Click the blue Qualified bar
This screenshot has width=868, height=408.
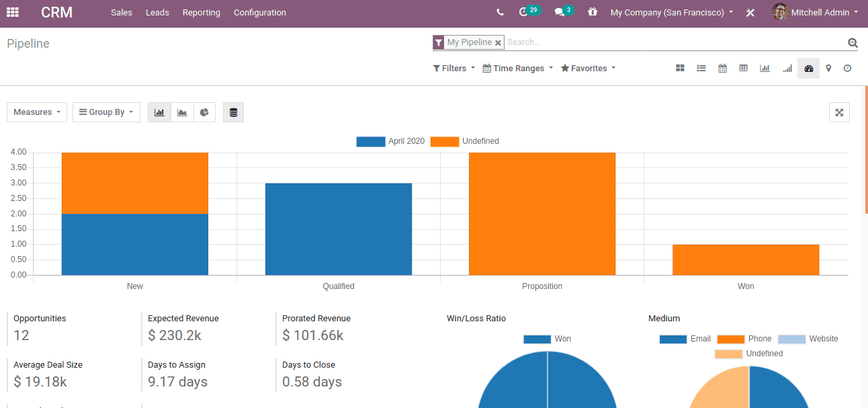(x=339, y=229)
